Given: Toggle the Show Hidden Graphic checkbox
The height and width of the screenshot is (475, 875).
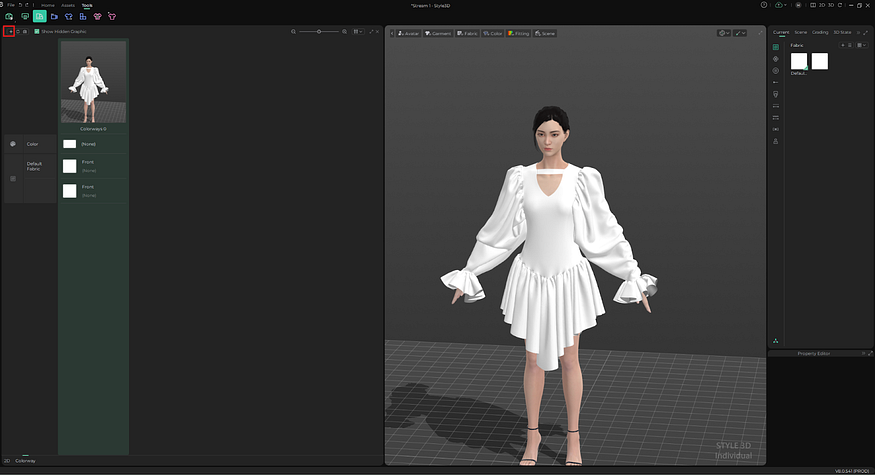Looking at the screenshot, I should [x=37, y=32].
